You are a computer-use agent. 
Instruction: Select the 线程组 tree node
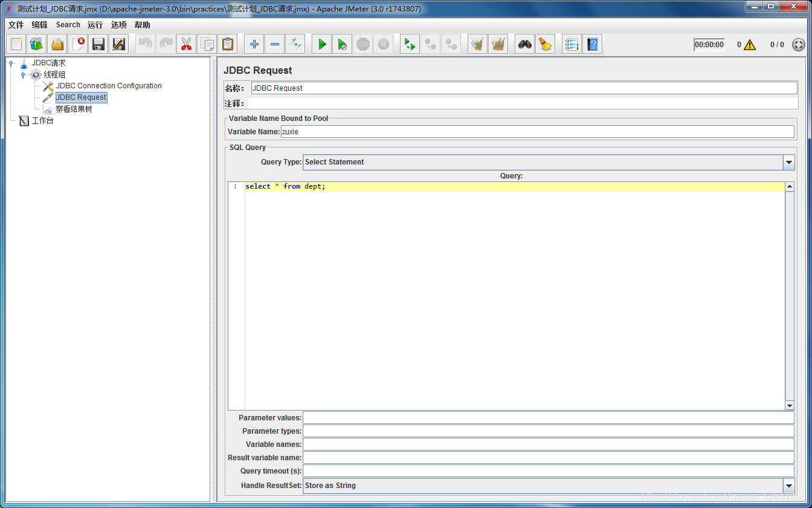[54, 74]
